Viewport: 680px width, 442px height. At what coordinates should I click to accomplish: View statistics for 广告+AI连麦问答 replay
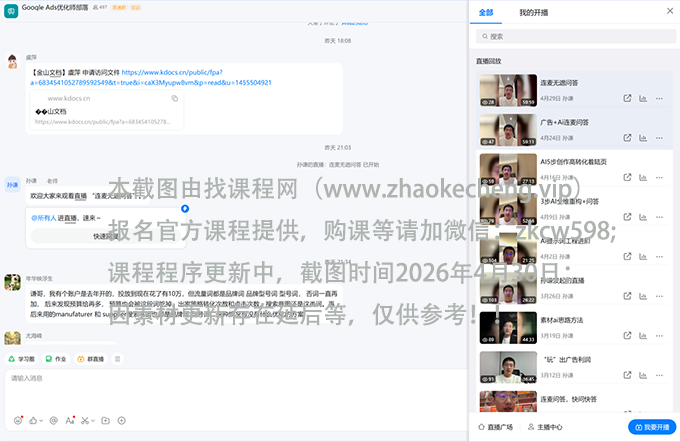click(x=643, y=136)
